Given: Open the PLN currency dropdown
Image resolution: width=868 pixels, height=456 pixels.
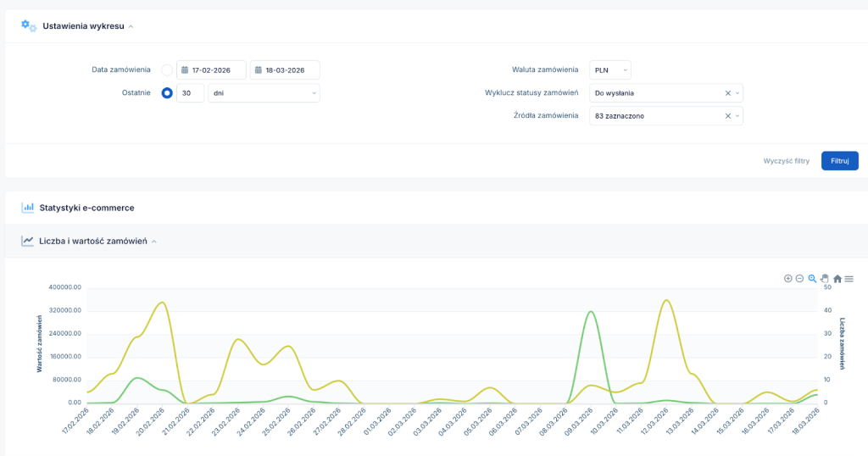Looking at the screenshot, I should 610,70.
